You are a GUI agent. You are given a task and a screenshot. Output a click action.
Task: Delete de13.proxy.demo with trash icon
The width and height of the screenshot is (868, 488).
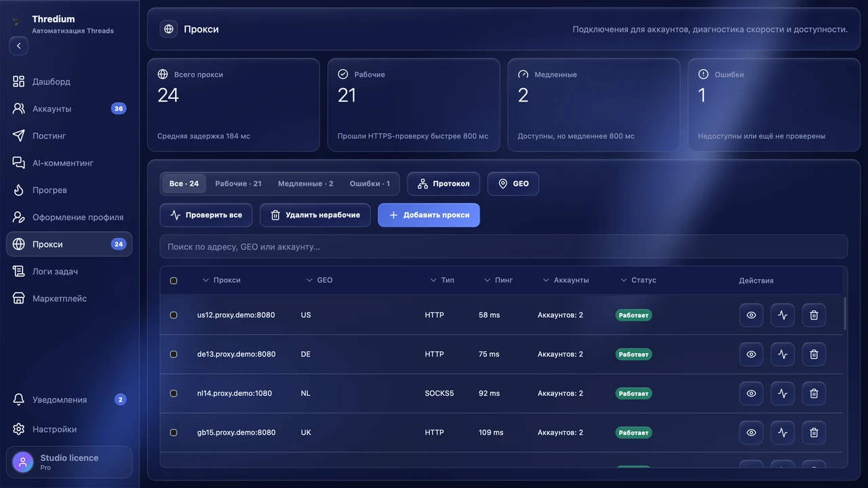point(814,354)
